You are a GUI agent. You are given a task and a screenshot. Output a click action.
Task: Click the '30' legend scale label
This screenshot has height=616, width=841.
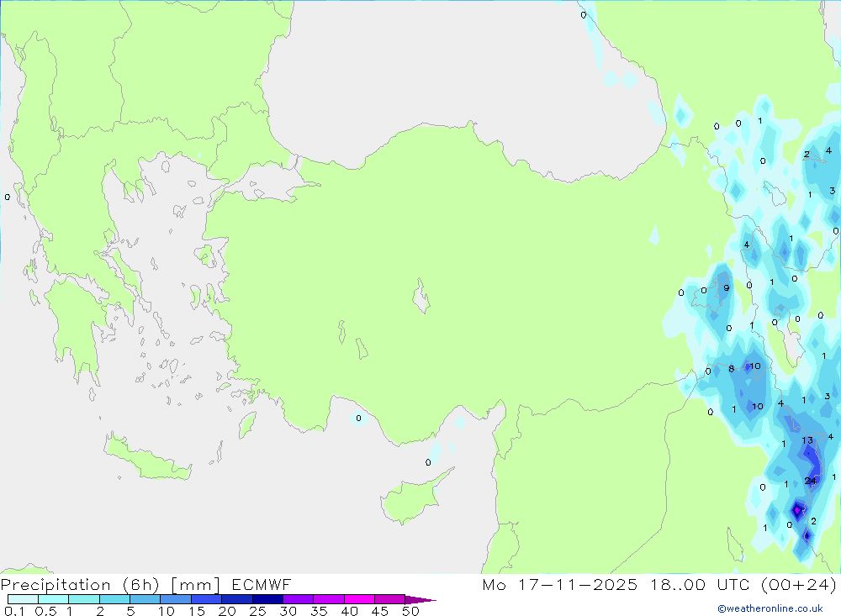coord(288,611)
